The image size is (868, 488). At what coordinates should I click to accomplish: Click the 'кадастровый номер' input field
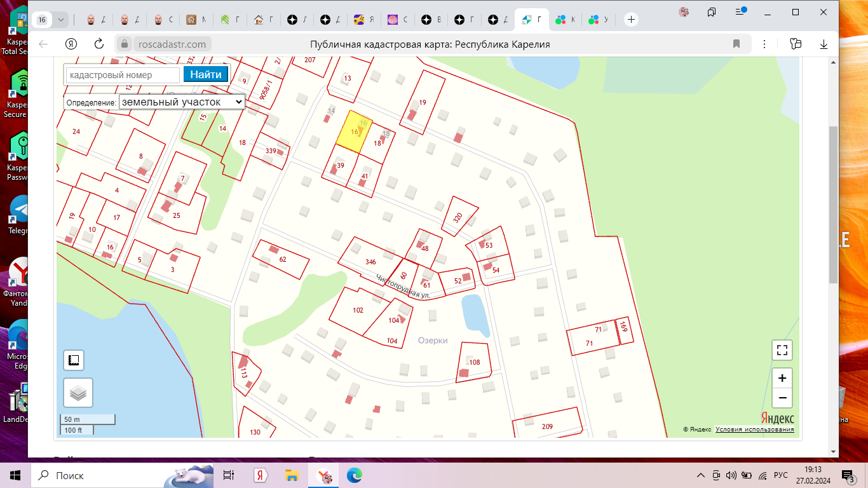click(x=123, y=75)
